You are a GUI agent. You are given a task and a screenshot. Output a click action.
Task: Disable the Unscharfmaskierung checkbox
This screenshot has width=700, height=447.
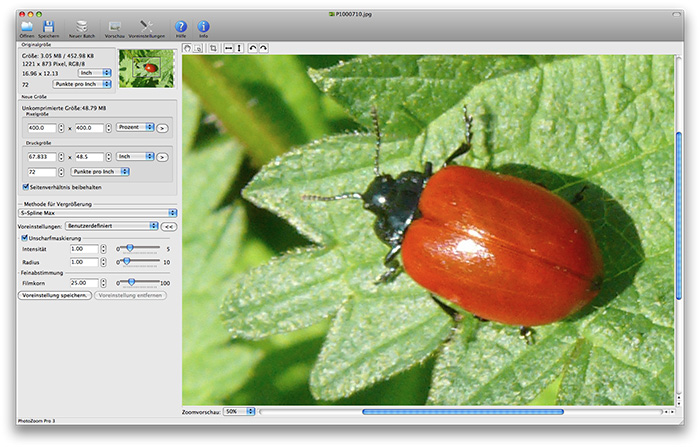pos(25,238)
